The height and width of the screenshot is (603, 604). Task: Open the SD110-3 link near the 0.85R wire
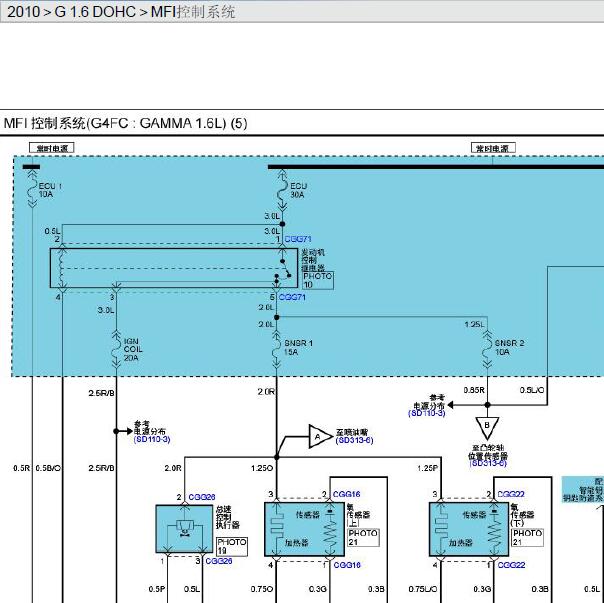click(x=426, y=413)
